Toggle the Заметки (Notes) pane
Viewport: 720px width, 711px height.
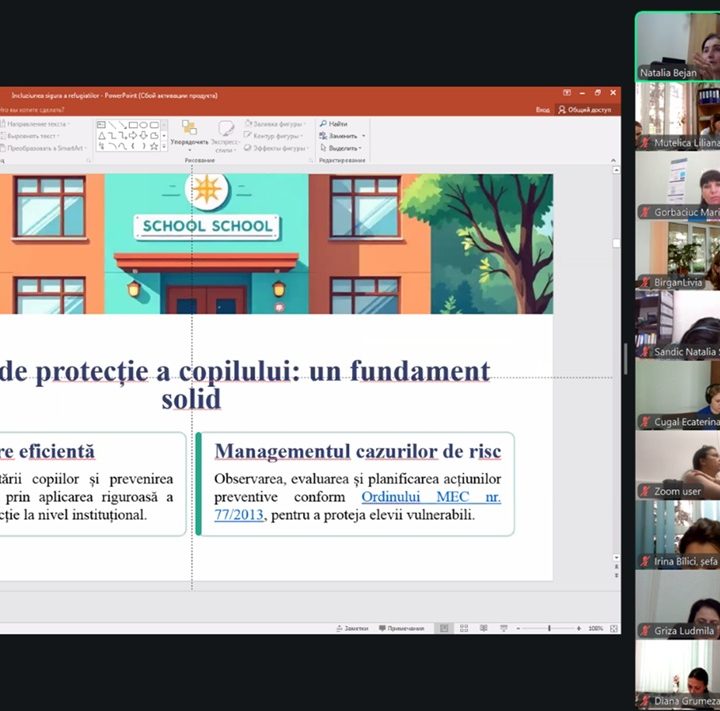(x=355, y=628)
